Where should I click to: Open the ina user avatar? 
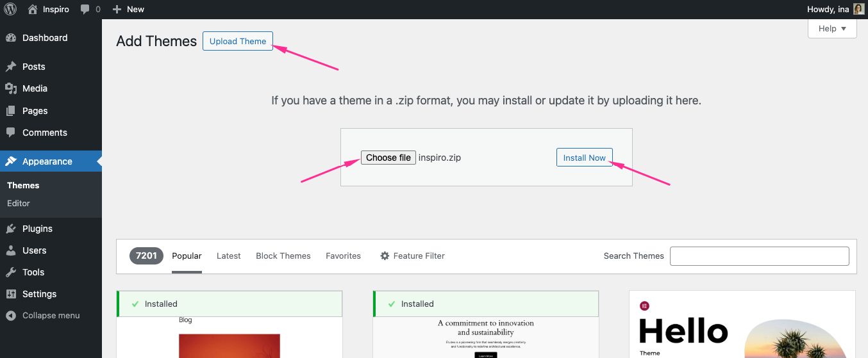point(858,9)
